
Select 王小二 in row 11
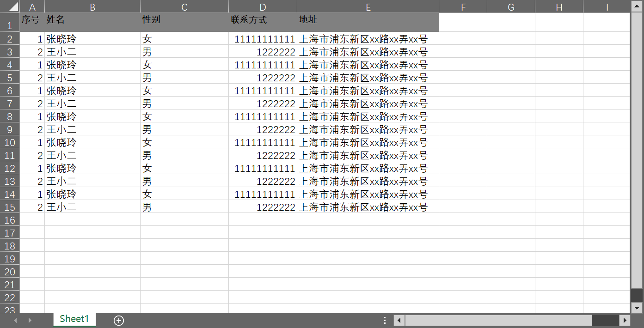tap(92, 155)
